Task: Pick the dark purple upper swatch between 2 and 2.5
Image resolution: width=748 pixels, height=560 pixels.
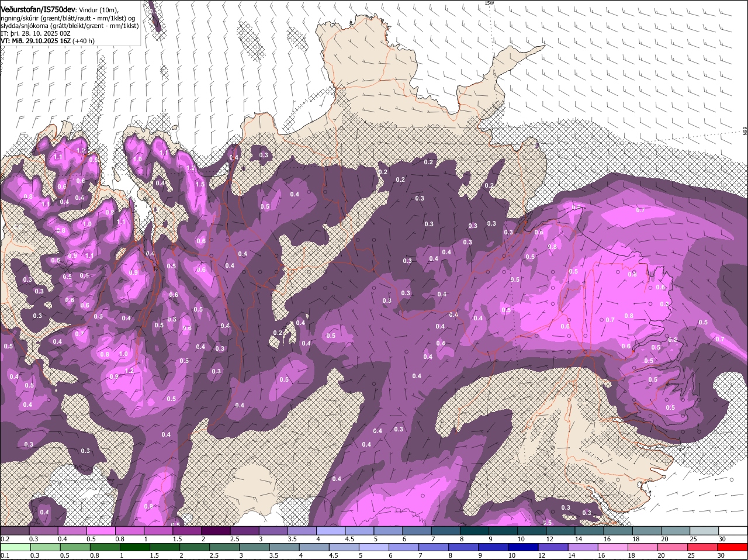Action: 216,530
